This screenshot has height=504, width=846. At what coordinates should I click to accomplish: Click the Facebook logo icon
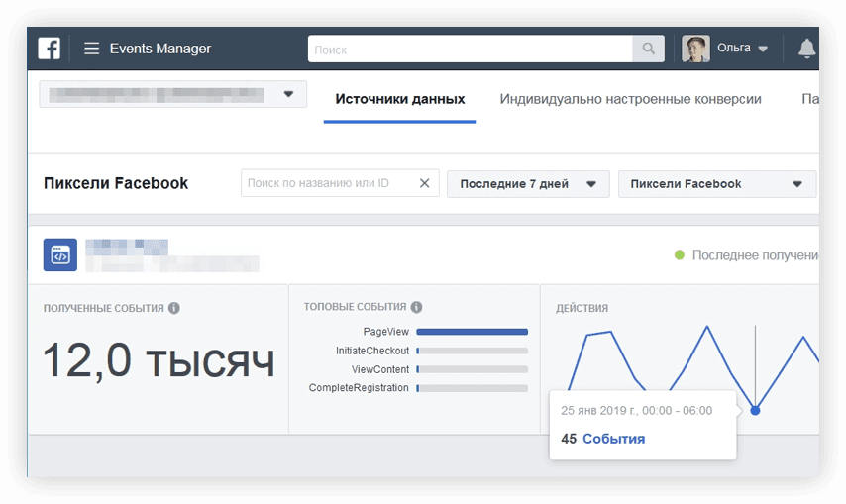pyautogui.click(x=50, y=49)
